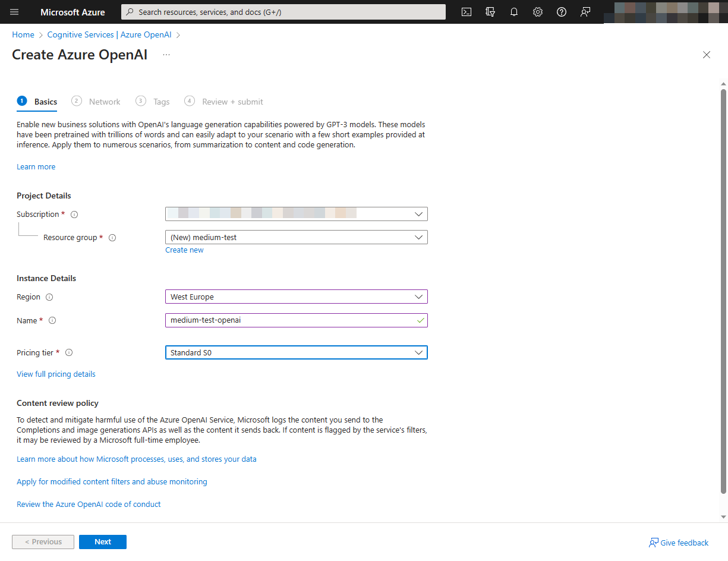This screenshot has width=728, height=561.
Task: Open more options ellipsis beside page title
Action: coord(166,55)
